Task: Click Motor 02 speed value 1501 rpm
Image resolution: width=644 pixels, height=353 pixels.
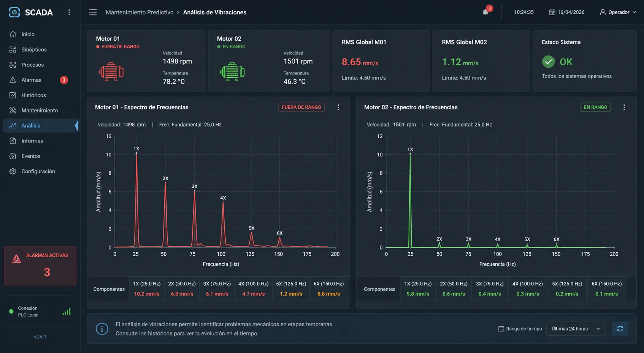Action: pos(298,61)
